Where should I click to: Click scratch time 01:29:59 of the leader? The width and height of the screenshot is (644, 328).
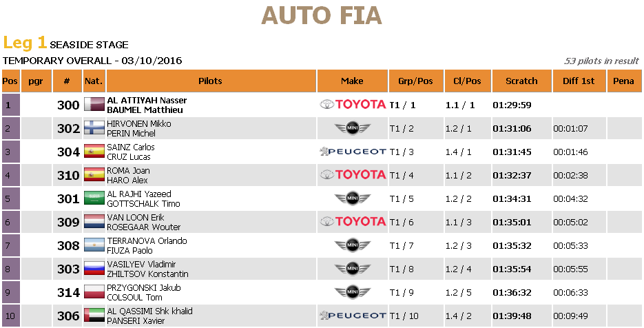(511, 105)
